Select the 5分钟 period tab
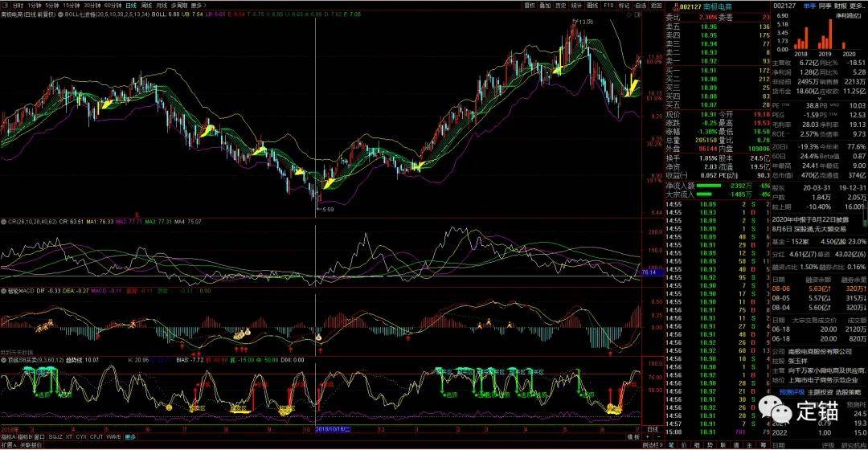The height and width of the screenshot is (450, 868). coord(52,5)
